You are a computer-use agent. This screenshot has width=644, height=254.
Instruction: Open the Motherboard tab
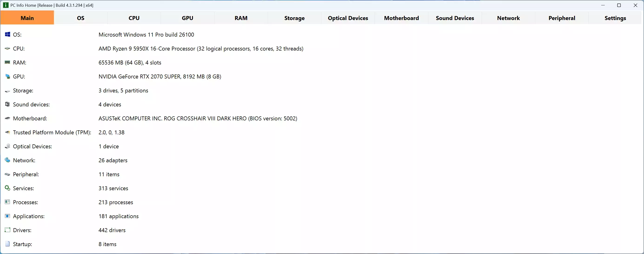[402, 18]
